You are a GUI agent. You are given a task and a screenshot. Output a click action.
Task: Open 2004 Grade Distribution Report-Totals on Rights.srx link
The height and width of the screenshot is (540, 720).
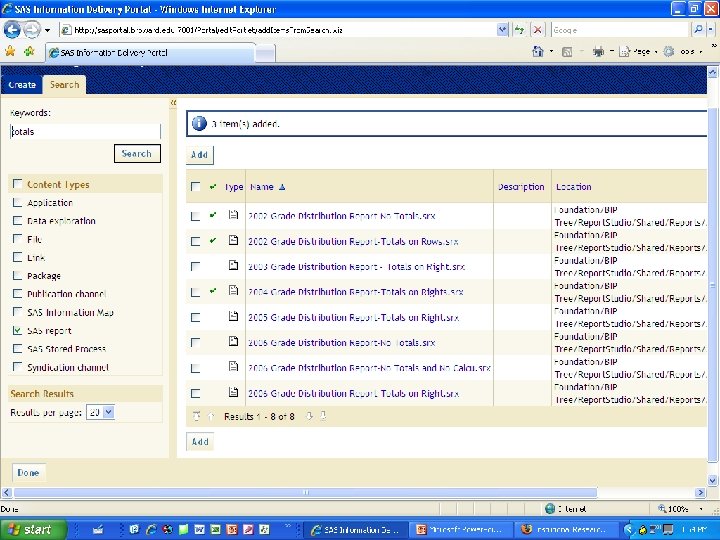click(x=356, y=292)
